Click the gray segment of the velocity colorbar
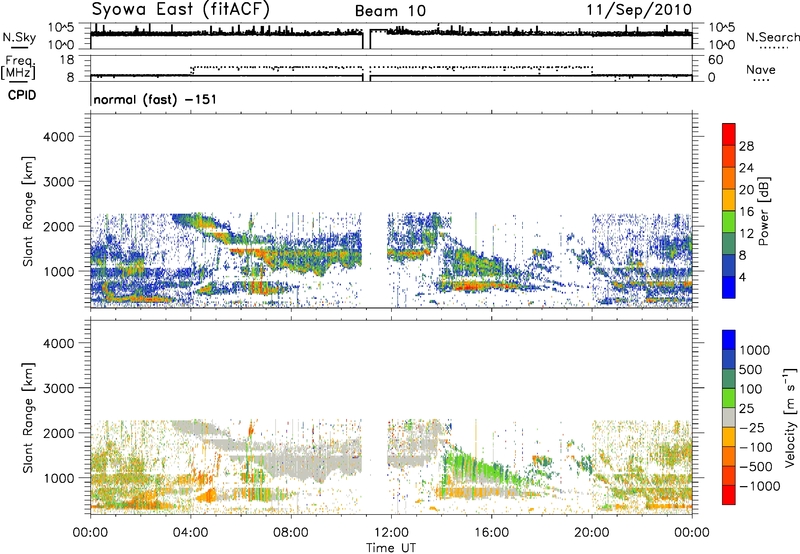This screenshot has width=800, height=554. pyautogui.click(x=729, y=417)
